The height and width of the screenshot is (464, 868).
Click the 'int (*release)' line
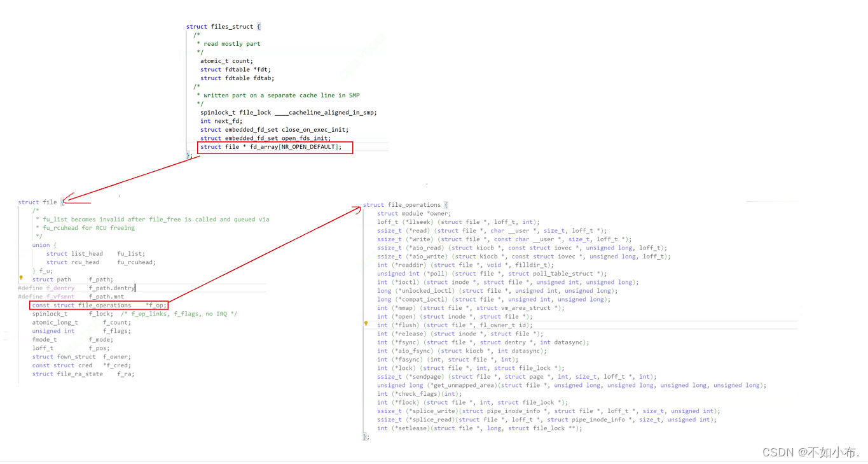click(460, 334)
